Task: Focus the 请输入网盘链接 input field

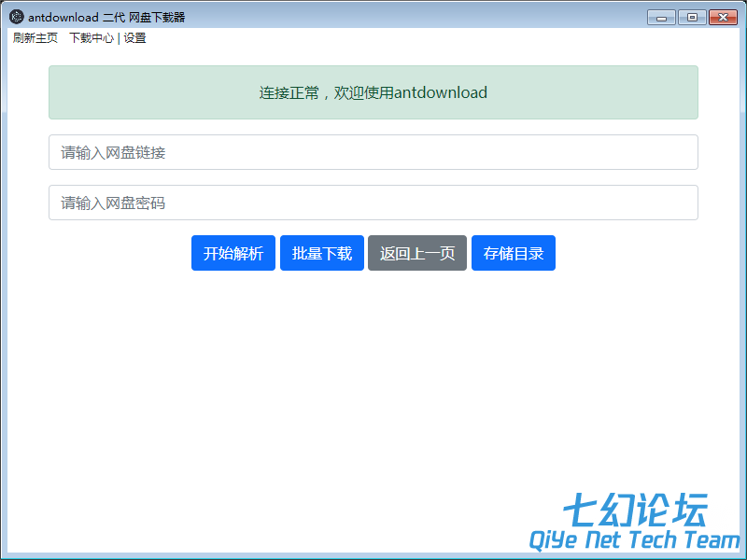Action: [373, 152]
